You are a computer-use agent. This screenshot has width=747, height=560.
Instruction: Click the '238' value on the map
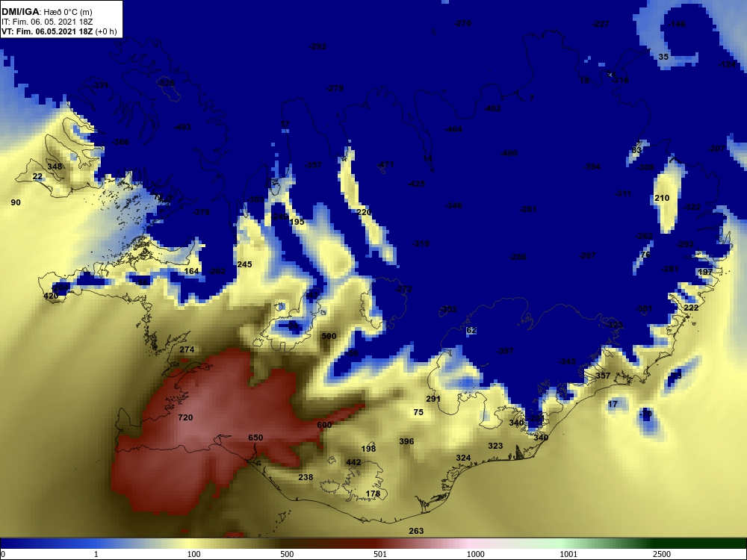pyautogui.click(x=306, y=477)
